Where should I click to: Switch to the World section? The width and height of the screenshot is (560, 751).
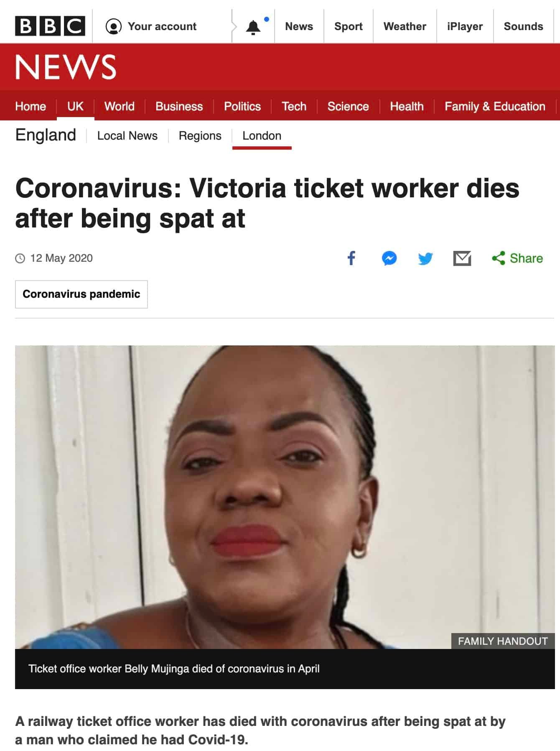click(x=120, y=106)
